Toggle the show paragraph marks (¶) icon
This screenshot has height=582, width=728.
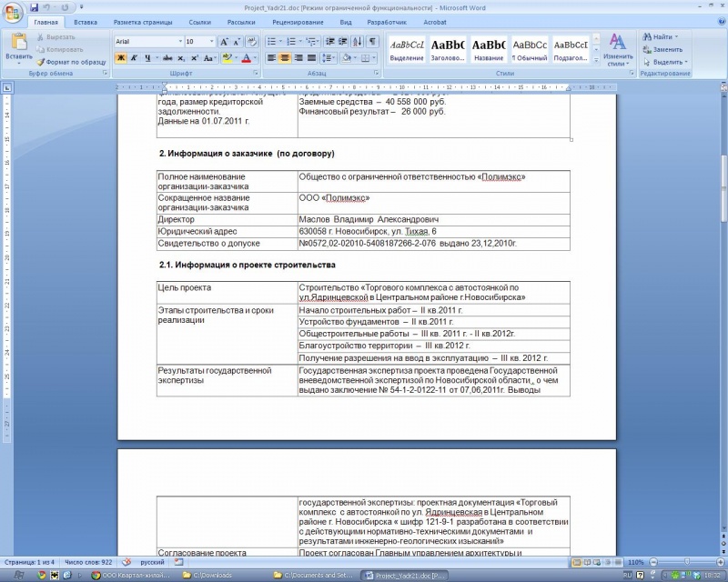coord(372,42)
